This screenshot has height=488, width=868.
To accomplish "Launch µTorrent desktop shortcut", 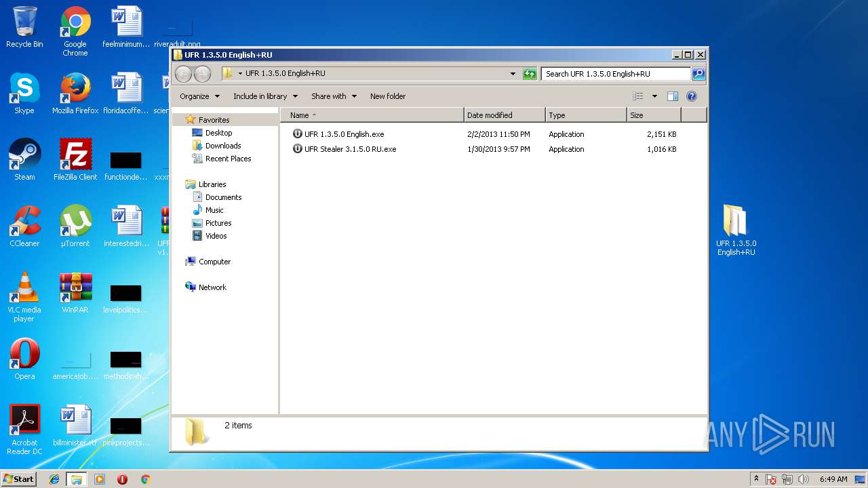I will 75,226.
